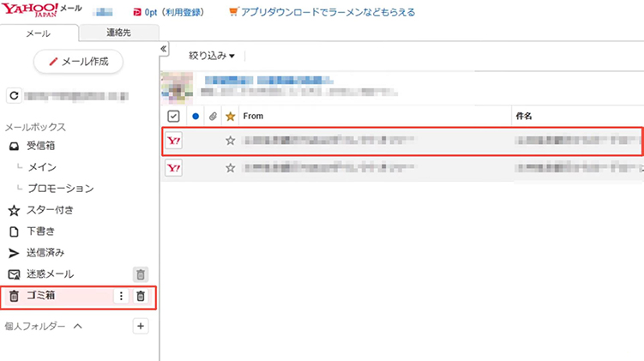The image size is (644, 361).
Task: Collapse the 個人フォルダー section chevron
Action: pyautogui.click(x=78, y=326)
